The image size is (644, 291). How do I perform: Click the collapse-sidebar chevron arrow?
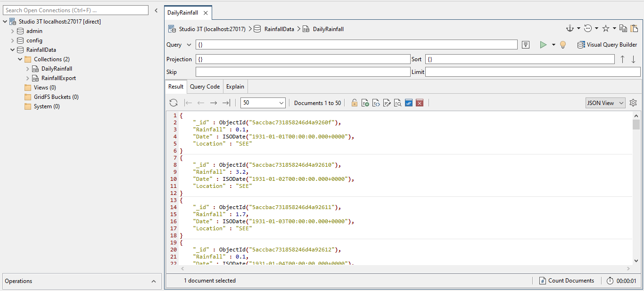click(x=156, y=9)
